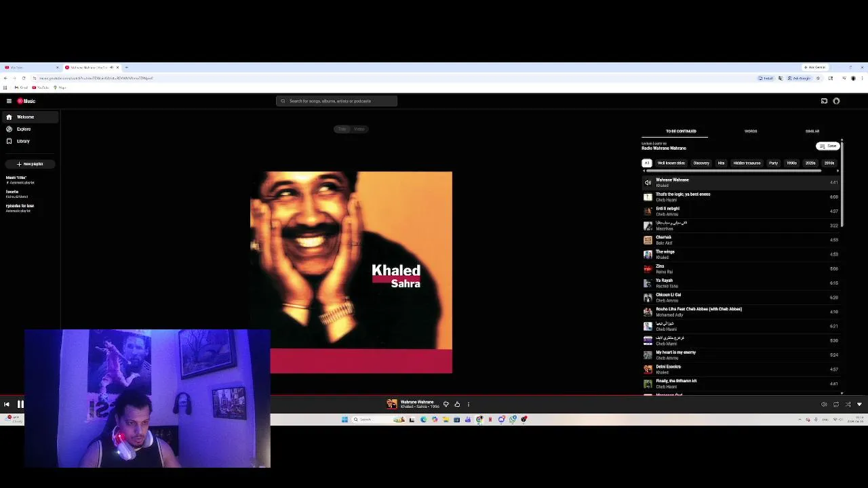Select the TO BE CONTINUED tab
Viewport: 868px width, 488px height.
coord(681,131)
